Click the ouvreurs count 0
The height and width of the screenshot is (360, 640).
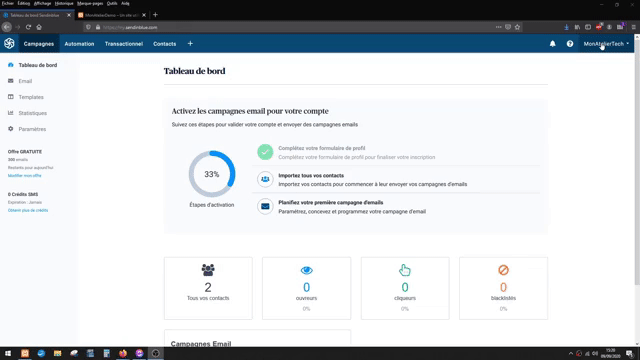(307, 287)
